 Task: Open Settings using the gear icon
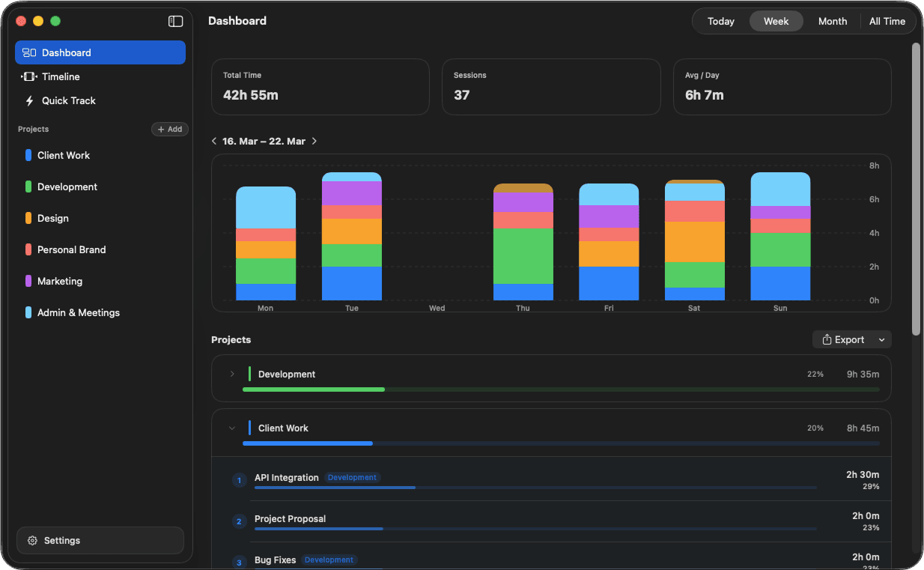click(32, 540)
